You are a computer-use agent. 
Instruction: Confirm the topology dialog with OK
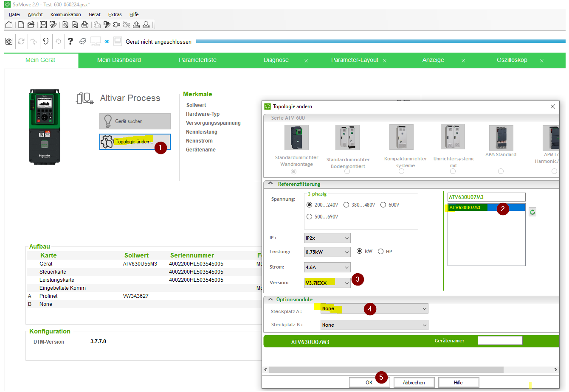point(369,382)
